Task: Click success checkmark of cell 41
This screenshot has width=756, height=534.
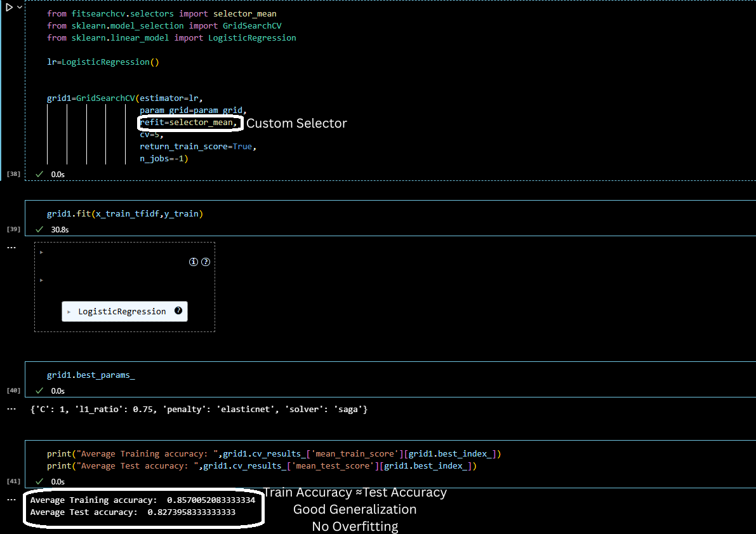Action: coord(39,481)
